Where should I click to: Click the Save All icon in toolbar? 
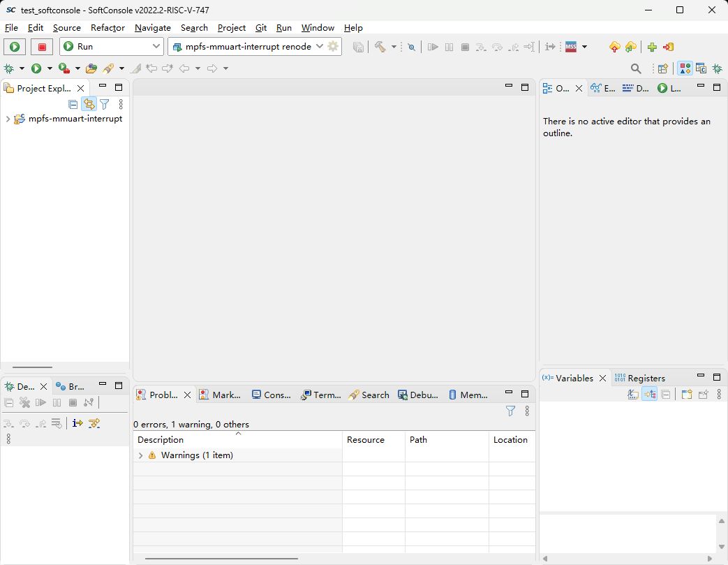(358, 47)
